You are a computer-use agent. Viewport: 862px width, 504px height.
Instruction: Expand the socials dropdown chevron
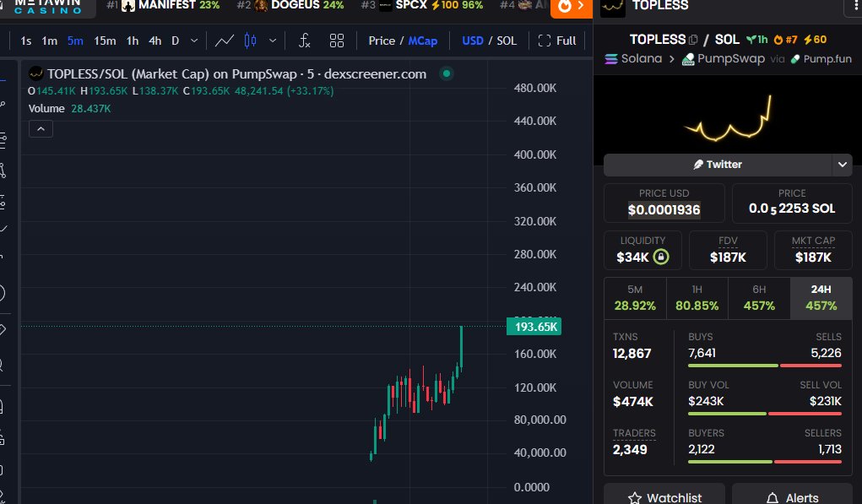[843, 165]
